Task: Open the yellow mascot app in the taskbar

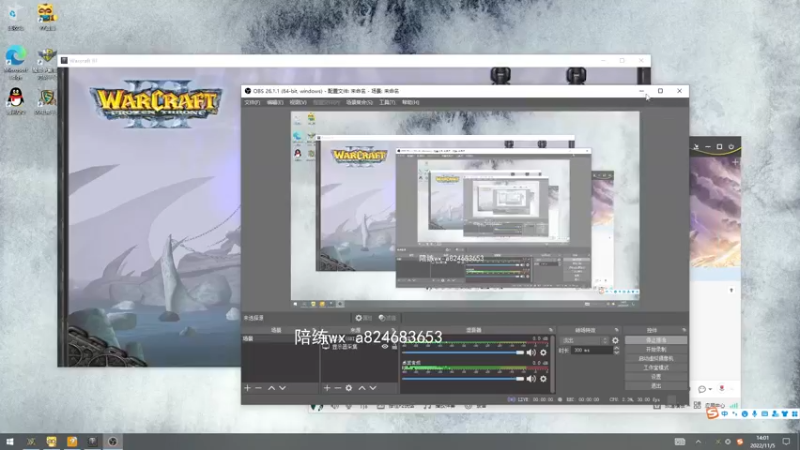Action: click(x=52, y=441)
